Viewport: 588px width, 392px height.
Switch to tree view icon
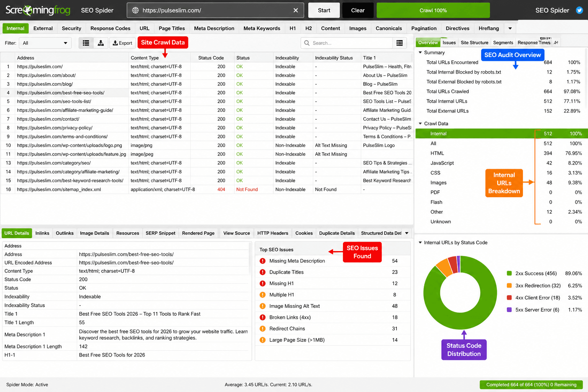[x=101, y=43]
